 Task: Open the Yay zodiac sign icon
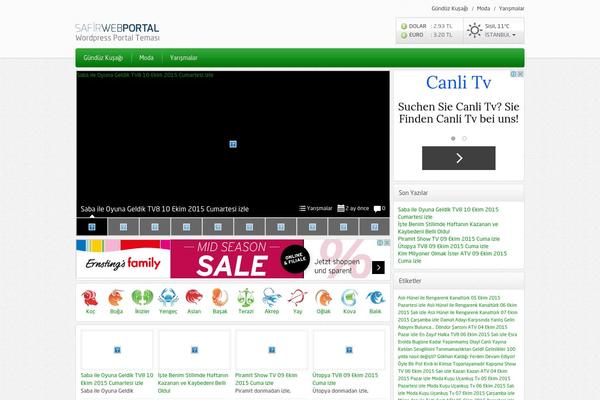298,298
